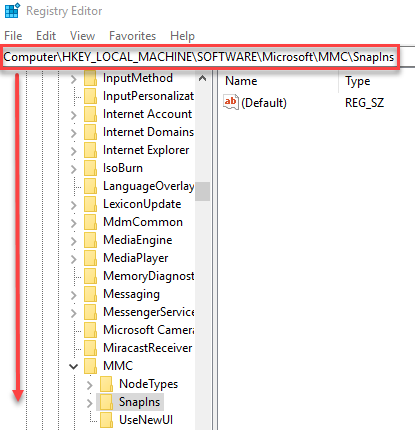415x430 pixels.
Task: Select the LexiconUpdate folder icon
Action: coord(90,204)
